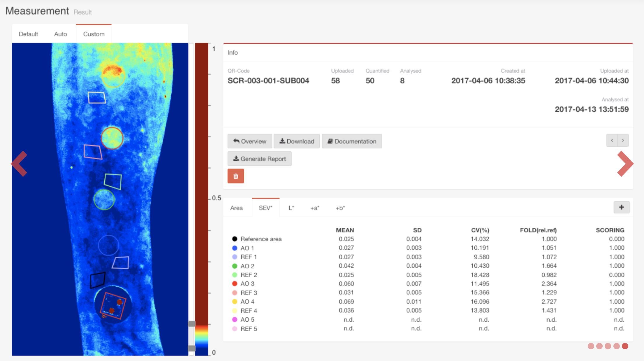The height and width of the screenshot is (361, 644).
Task: Click the green AO 2 circle on arm image
Action: pos(104,200)
